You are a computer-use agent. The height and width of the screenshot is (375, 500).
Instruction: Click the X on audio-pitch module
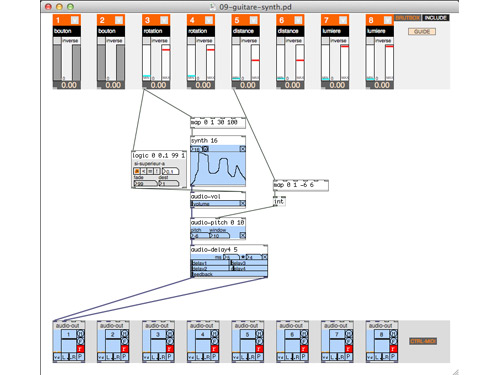point(243,235)
